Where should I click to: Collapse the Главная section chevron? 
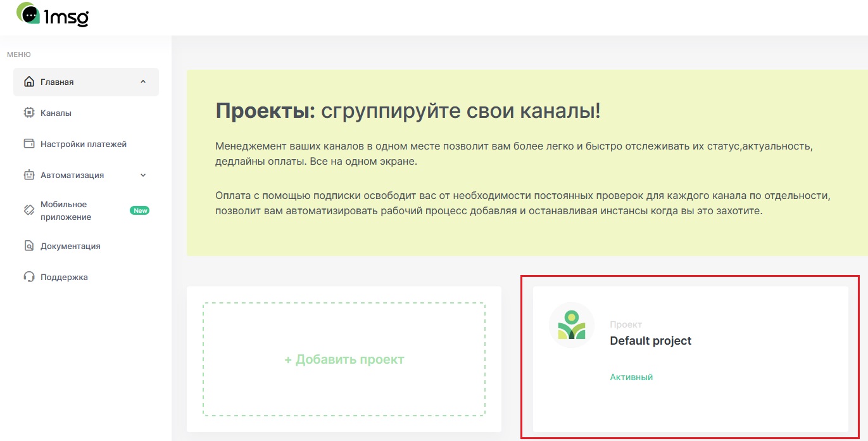tap(143, 82)
